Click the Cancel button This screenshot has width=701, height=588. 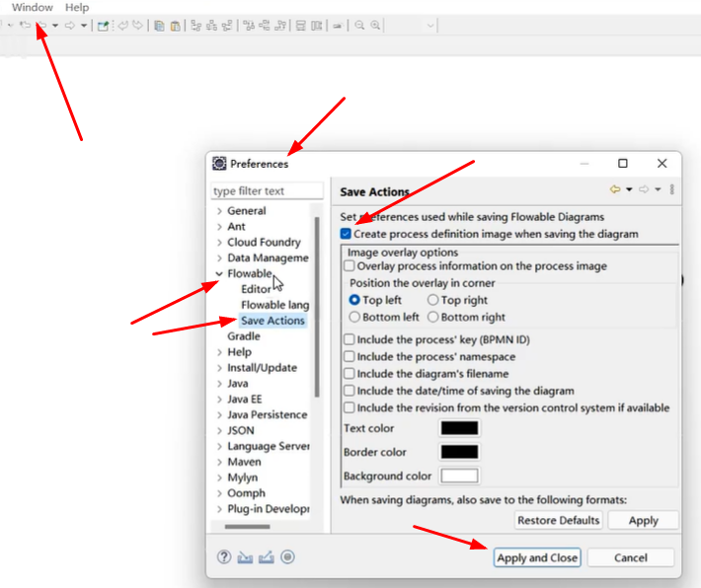coord(630,557)
